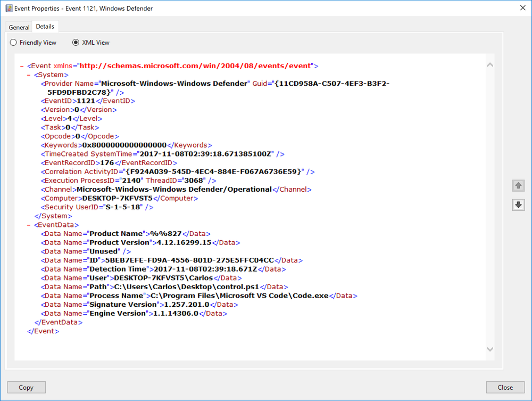Click the ProcessID value 2140

coord(131,181)
